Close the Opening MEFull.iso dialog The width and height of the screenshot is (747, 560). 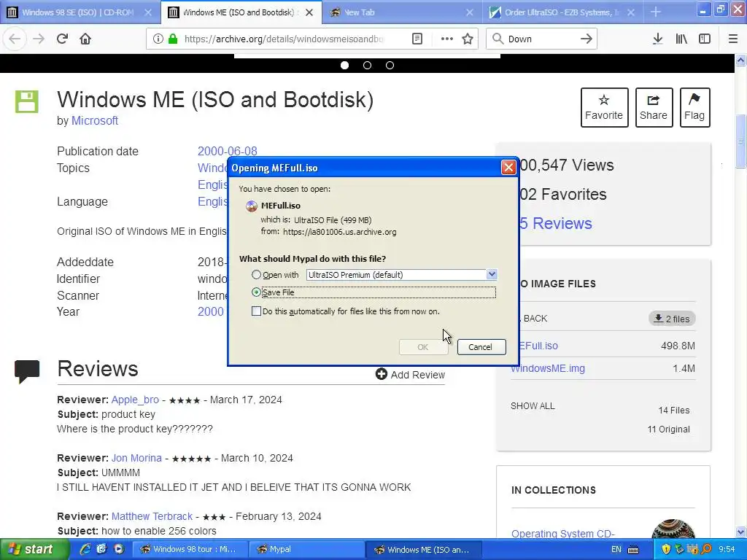(508, 167)
